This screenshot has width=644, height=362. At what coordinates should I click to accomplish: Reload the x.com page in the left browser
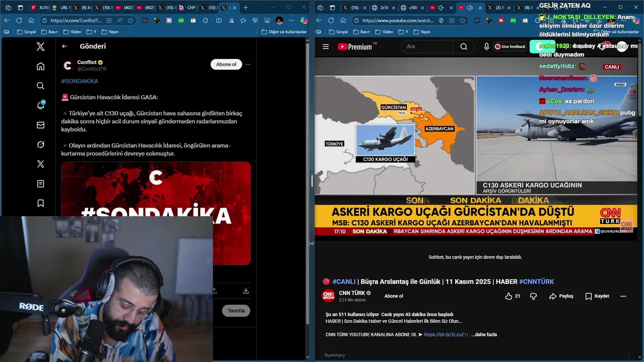[x=19, y=21]
